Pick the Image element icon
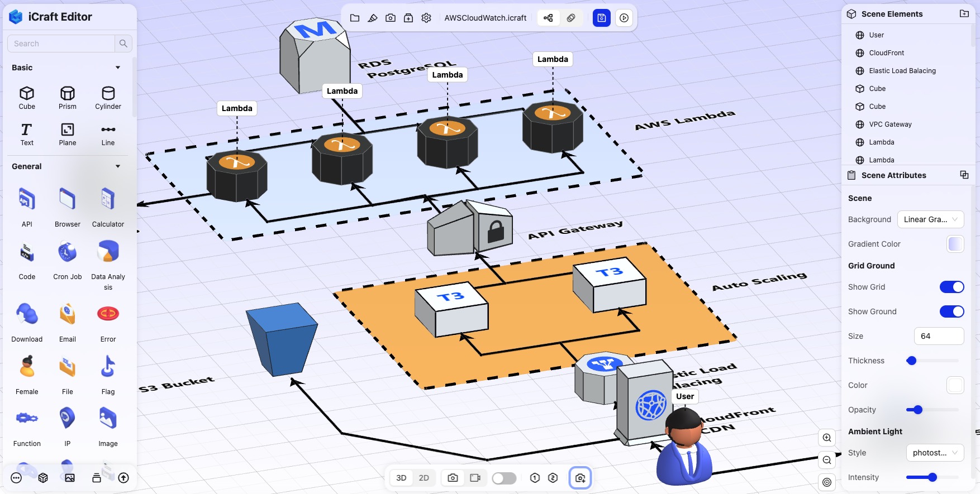Viewport: 980px width, 494px height. pos(108,418)
